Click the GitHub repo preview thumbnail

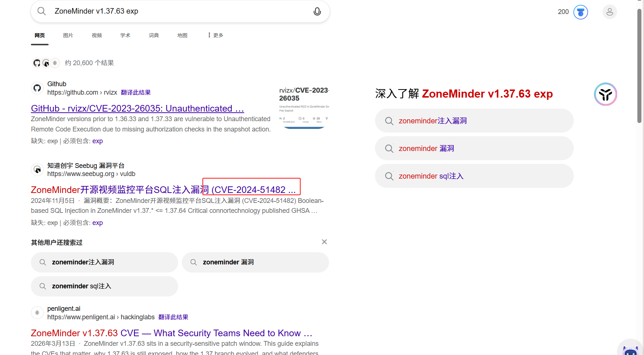point(304,108)
